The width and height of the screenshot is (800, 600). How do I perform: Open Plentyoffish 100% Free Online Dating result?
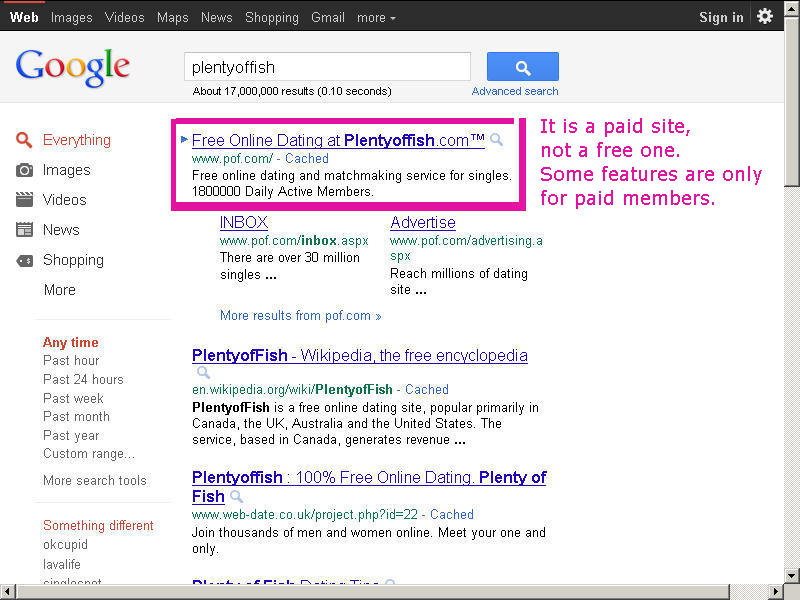pyautogui.click(x=369, y=487)
